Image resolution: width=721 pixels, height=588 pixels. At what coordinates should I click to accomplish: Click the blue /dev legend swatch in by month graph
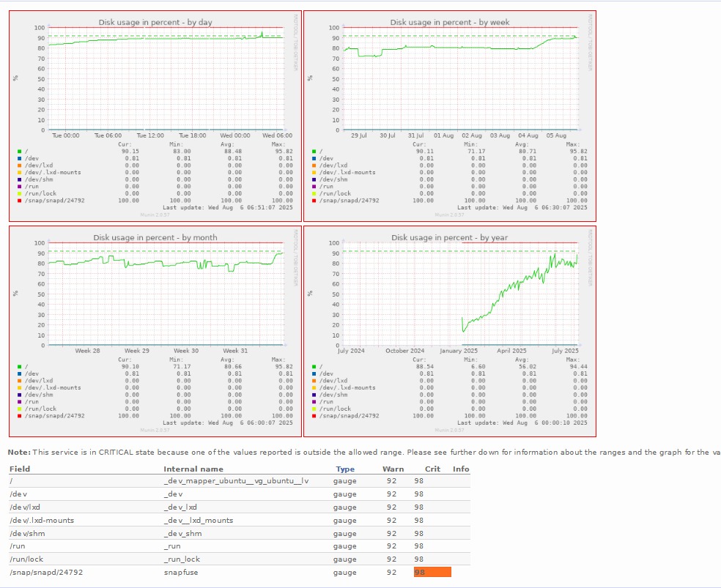click(x=20, y=373)
